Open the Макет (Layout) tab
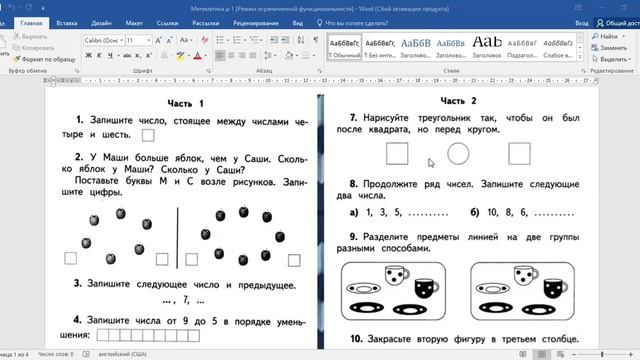The height and width of the screenshot is (360, 640). pyautogui.click(x=134, y=23)
